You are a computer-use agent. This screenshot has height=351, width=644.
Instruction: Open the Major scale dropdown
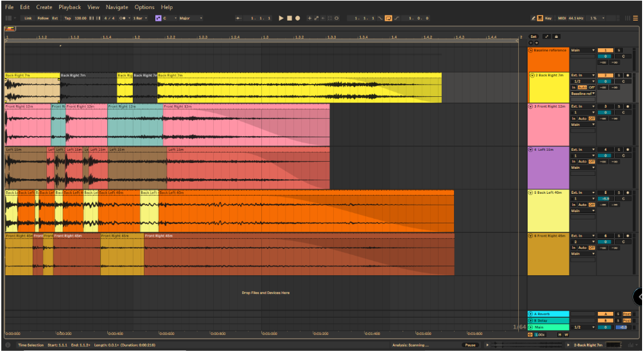[x=187, y=18]
